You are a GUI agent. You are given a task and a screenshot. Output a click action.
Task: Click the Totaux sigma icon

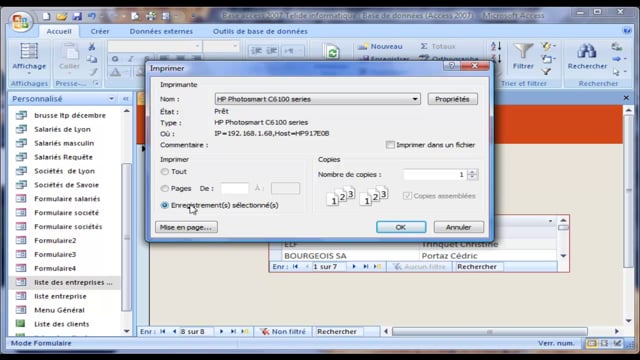[x=424, y=46]
